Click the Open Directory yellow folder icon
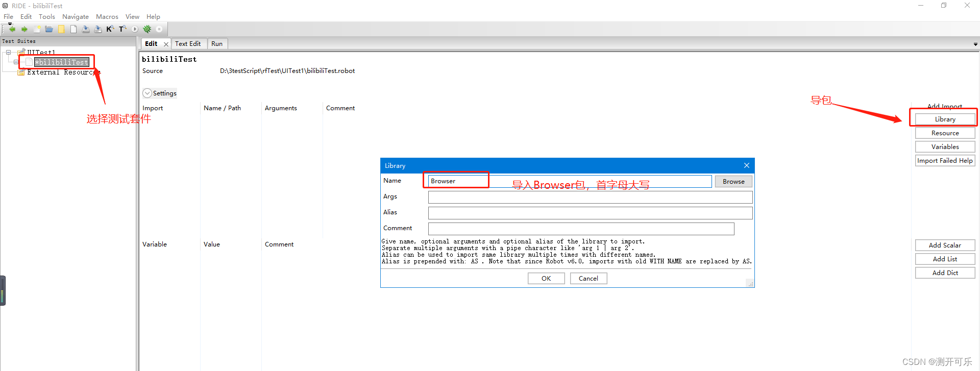The image size is (980, 371). [61, 29]
